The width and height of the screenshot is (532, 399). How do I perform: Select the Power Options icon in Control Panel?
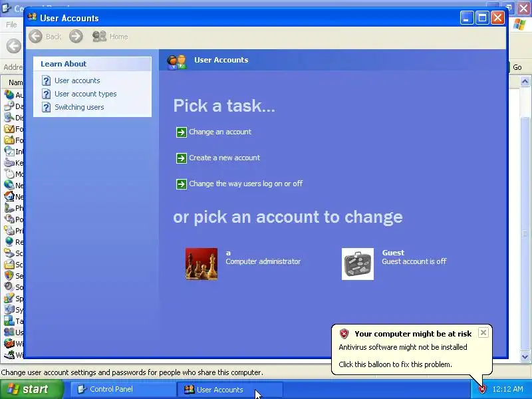pyautogui.click(x=9, y=219)
